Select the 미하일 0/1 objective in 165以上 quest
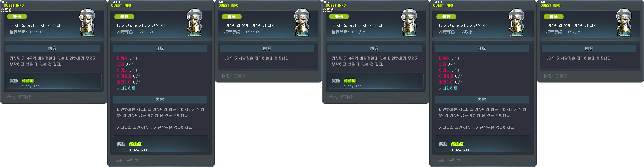The height and width of the screenshot is (167, 644). [449, 58]
